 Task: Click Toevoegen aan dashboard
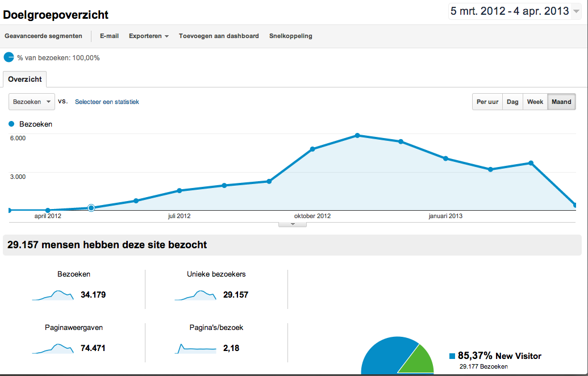(x=219, y=36)
